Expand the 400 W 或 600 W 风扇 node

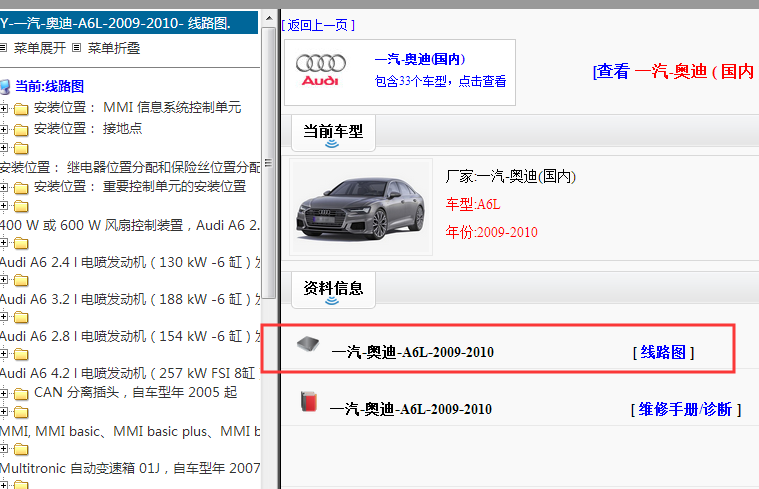[3, 206]
